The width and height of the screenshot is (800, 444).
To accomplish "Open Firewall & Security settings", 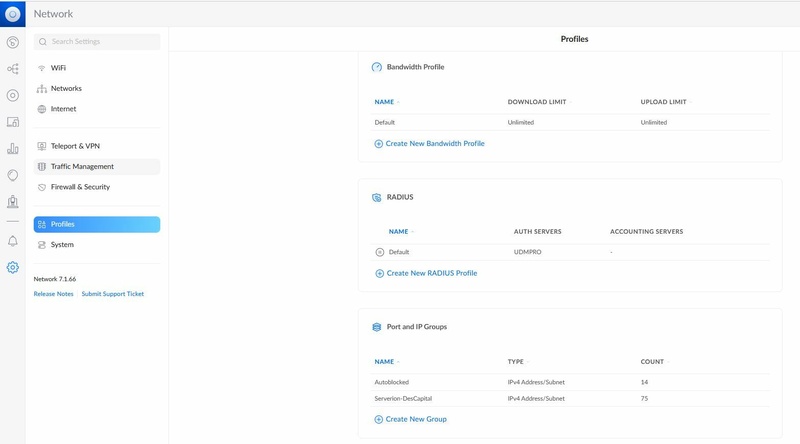I will coord(97,187).
